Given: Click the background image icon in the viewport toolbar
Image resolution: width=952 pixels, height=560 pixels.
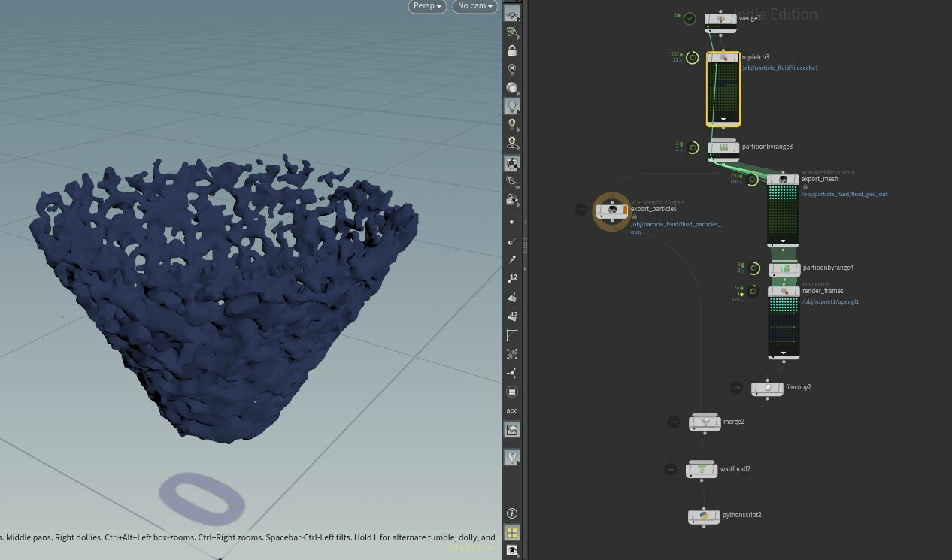Looking at the screenshot, I should click(512, 429).
